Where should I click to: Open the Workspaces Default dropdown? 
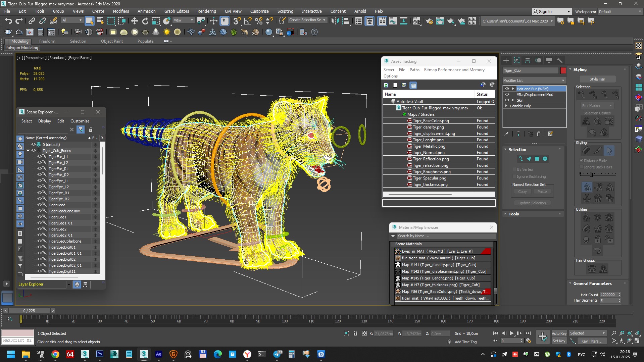pyautogui.click(x=620, y=11)
